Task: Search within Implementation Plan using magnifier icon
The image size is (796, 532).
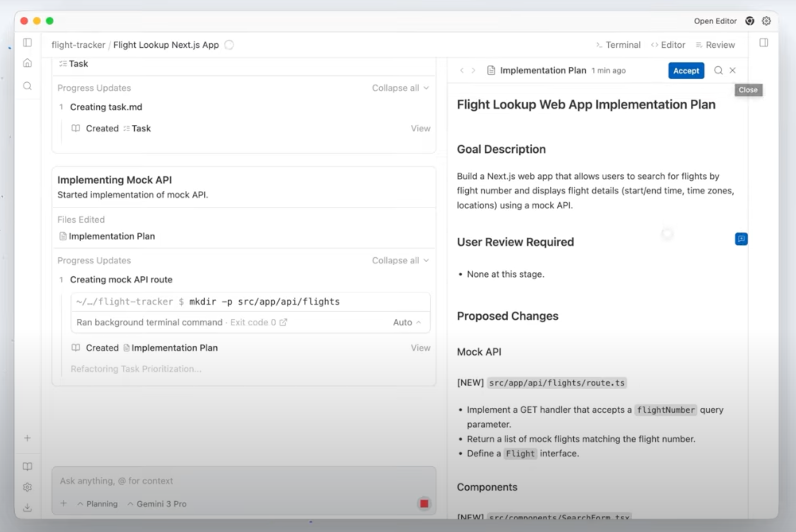Action: 718,70
